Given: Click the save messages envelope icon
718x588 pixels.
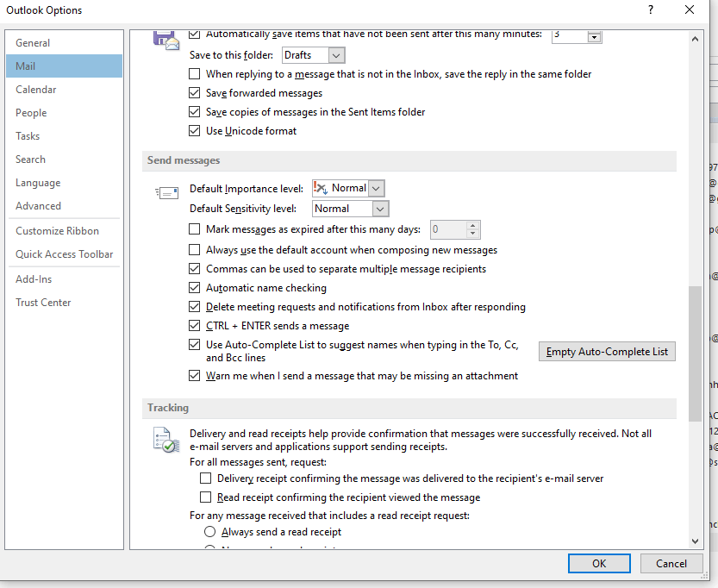Looking at the screenshot, I should 165,41.
